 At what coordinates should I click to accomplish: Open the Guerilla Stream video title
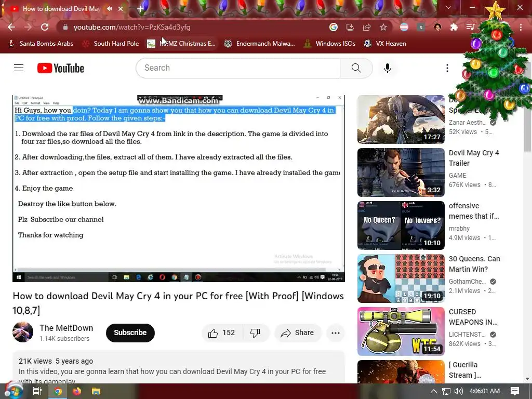(465, 370)
